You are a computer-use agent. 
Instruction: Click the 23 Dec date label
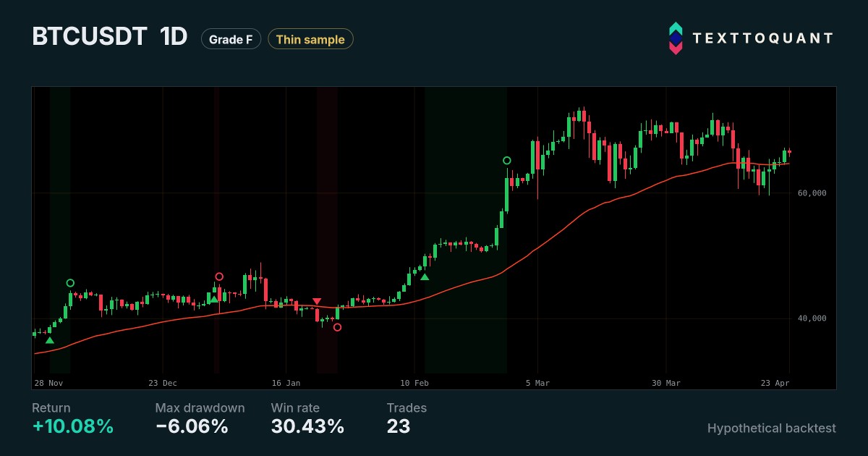pyautogui.click(x=163, y=382)
